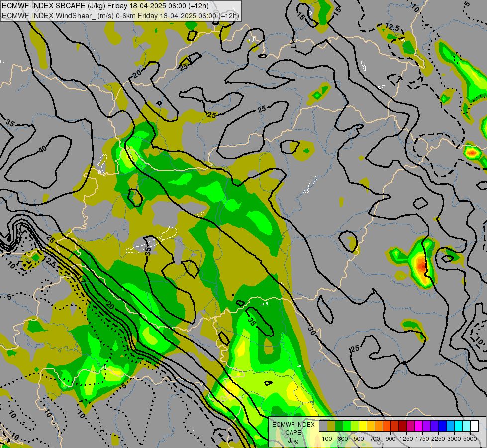
Task: Pick the pure yellow legend swatch
Action: [363, 426]
